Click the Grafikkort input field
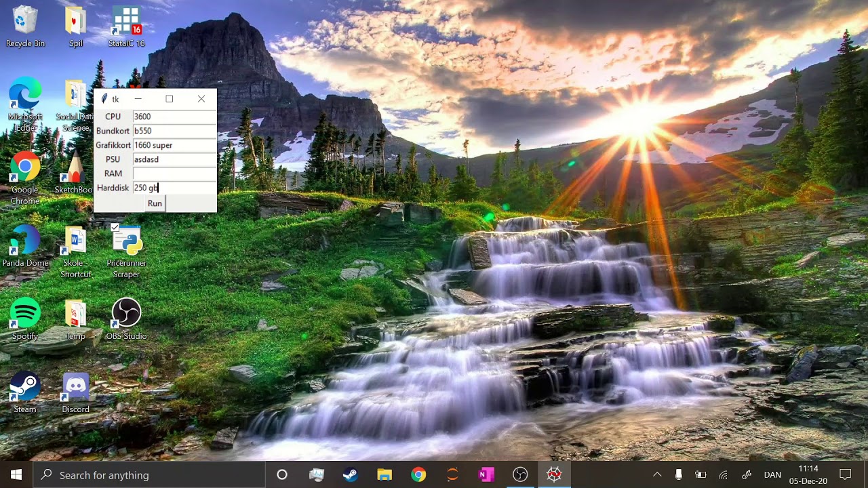 coord(174,145)
